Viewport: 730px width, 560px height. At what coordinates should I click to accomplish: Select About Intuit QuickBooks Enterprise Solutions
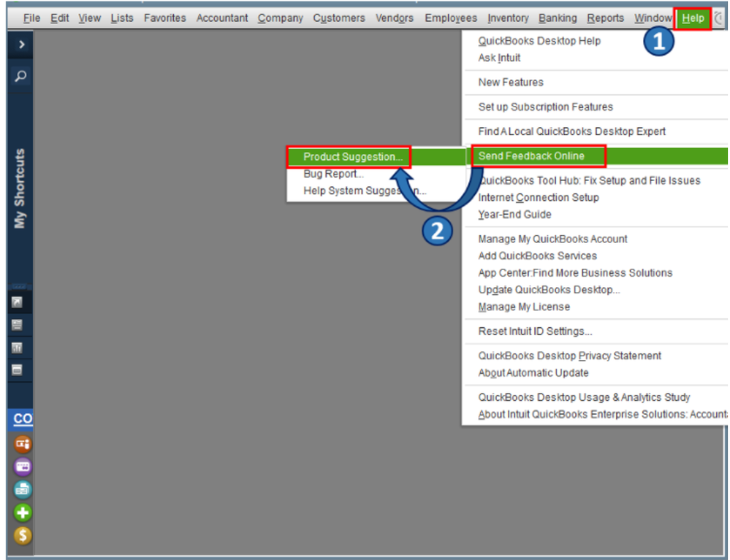click(602, 415)
